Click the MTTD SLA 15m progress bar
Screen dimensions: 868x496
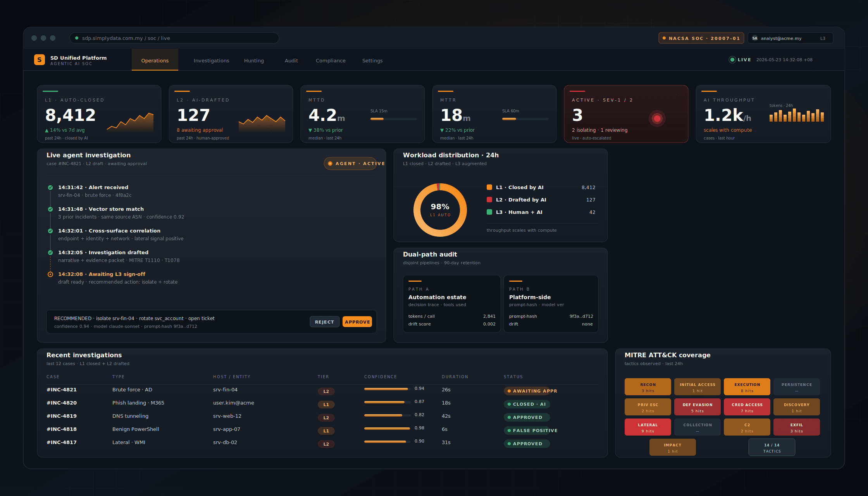pos(394,119)
